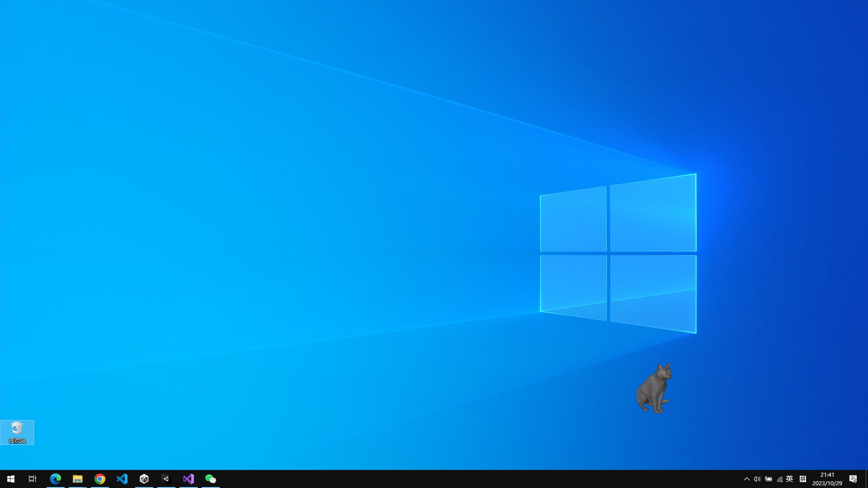Toggle input language via 英 indicator
868x488 pixels.
[790, 479]
